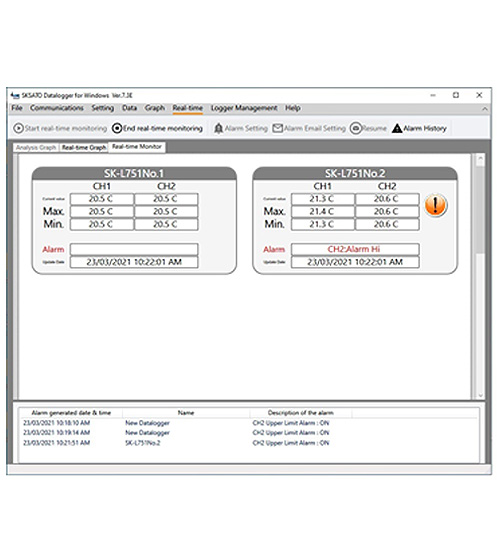Click the Name column header in alarm list
This screenshot has width=500, height=550.
click(186, 413)
